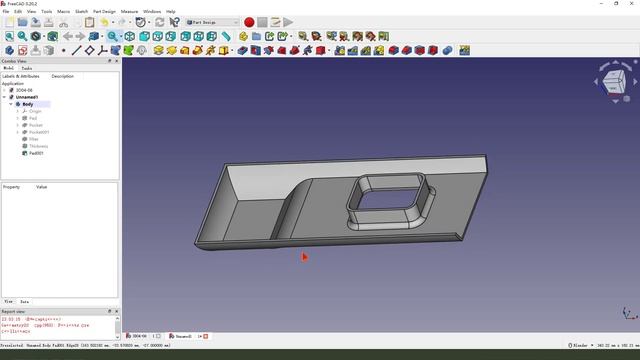Collapse the Body tree node
640x360 pixels.
coord(11,104)
